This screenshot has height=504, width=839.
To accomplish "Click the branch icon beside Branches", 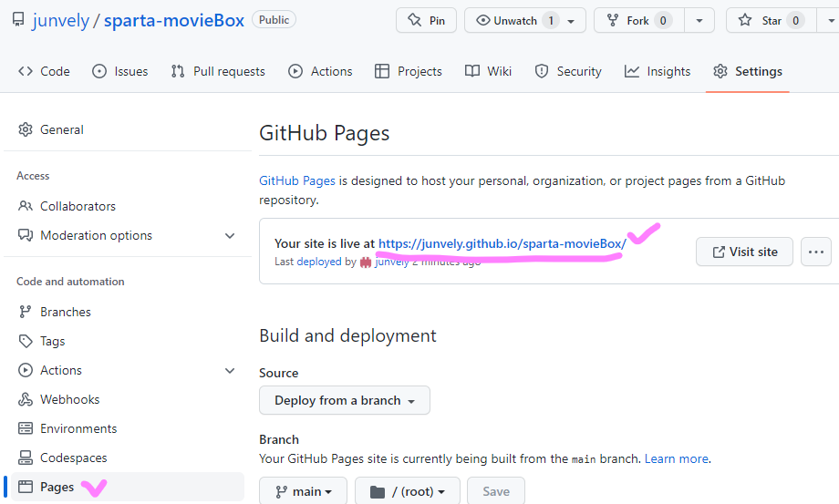I will pos(26,312).
